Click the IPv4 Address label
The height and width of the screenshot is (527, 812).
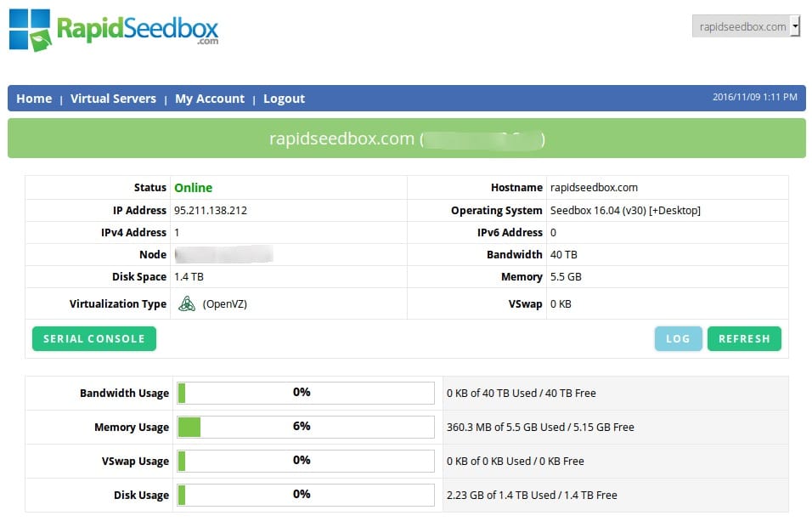(x=133, y=233)
